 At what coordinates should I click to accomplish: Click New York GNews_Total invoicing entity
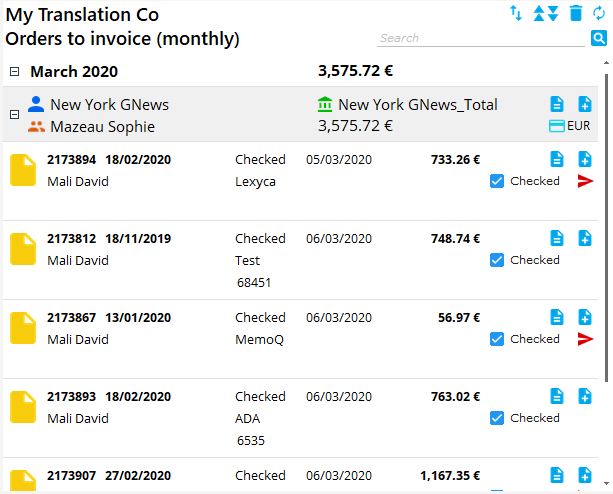[x=417, y=105]
